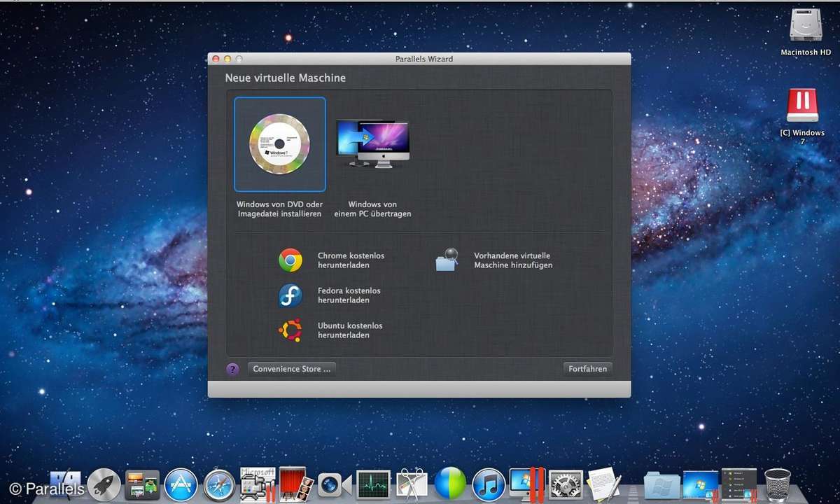Open the Trash in the dock
Screen dimensions: 840x504
pyautogui.click(x=777, y=484)
